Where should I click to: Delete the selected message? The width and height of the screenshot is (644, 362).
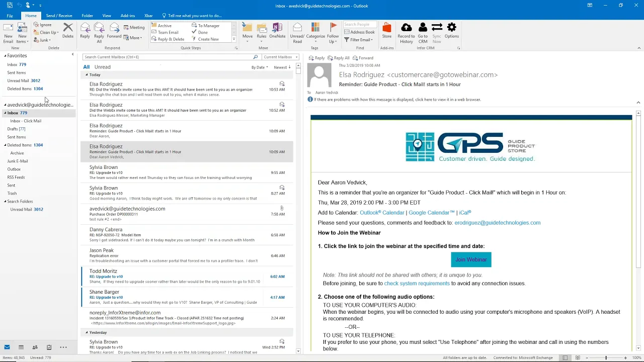[x=68, y=31]
